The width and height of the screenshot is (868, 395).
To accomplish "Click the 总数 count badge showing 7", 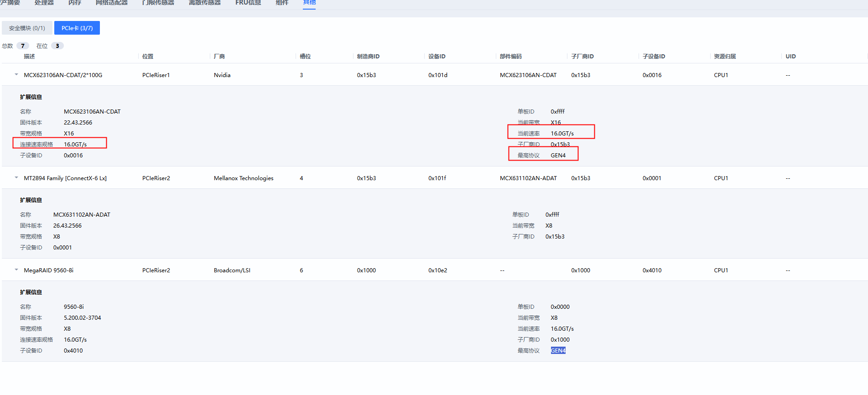I will click(23, 46).
